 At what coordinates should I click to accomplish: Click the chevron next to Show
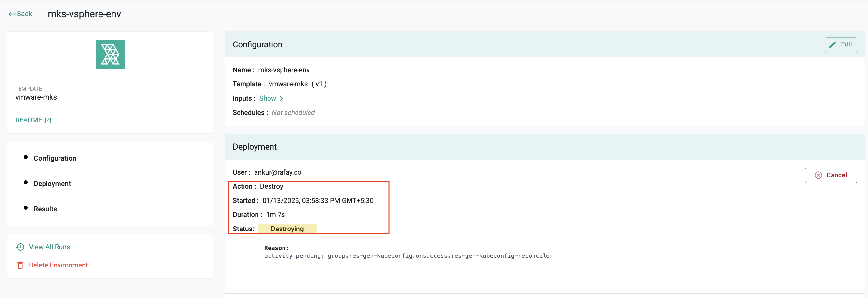click(x=281, y=99)
